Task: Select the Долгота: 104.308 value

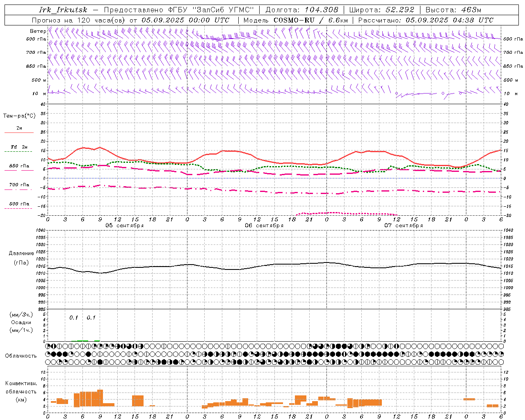Action: point(302,10)
